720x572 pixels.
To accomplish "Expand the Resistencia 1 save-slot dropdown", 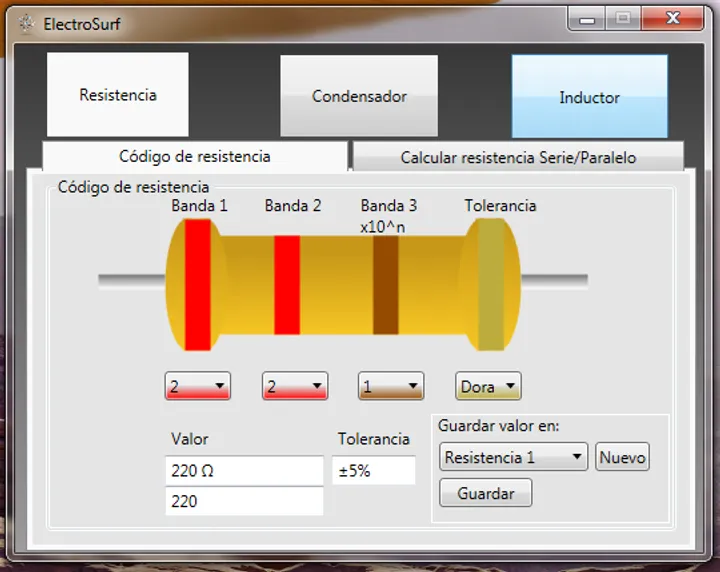I will [513, 457].
